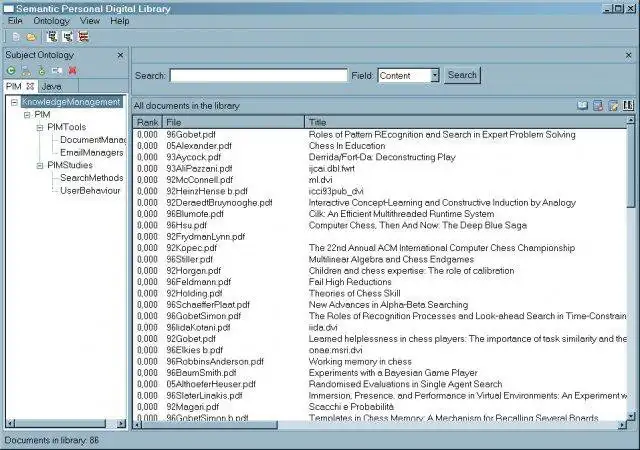Close the Subject Ontology panel
The image size is (640, 450).
(120, 55)
